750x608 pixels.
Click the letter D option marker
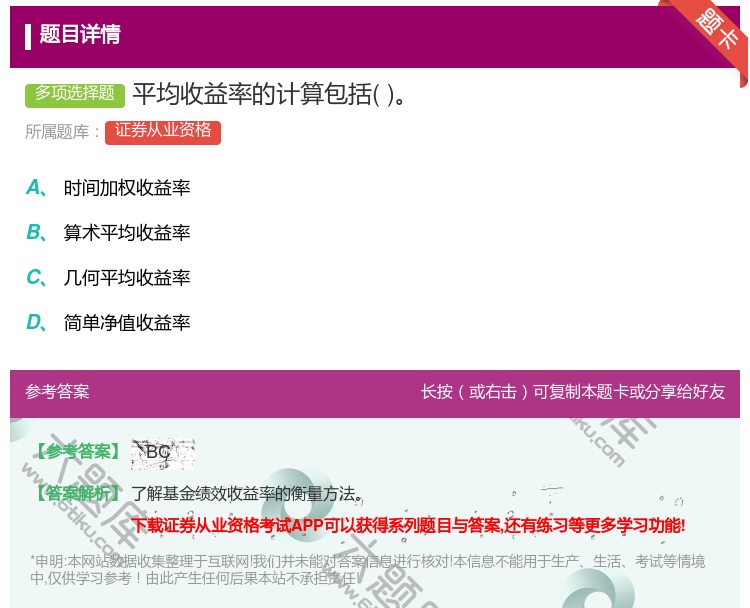[x=35, y=323]
